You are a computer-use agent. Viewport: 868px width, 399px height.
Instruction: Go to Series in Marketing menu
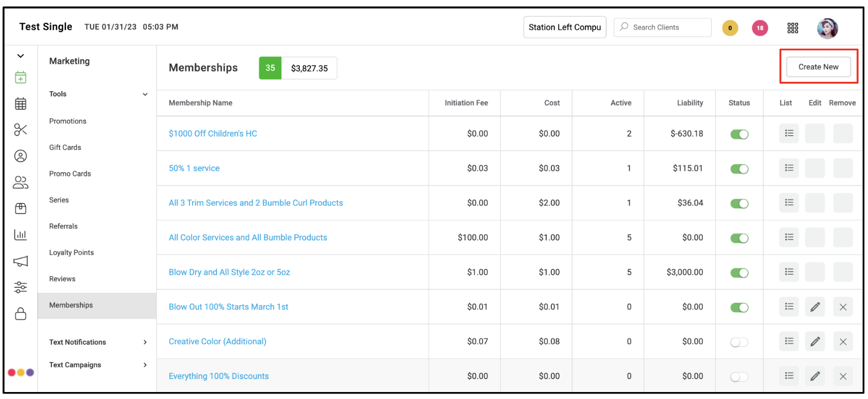(x=59, y=200)
